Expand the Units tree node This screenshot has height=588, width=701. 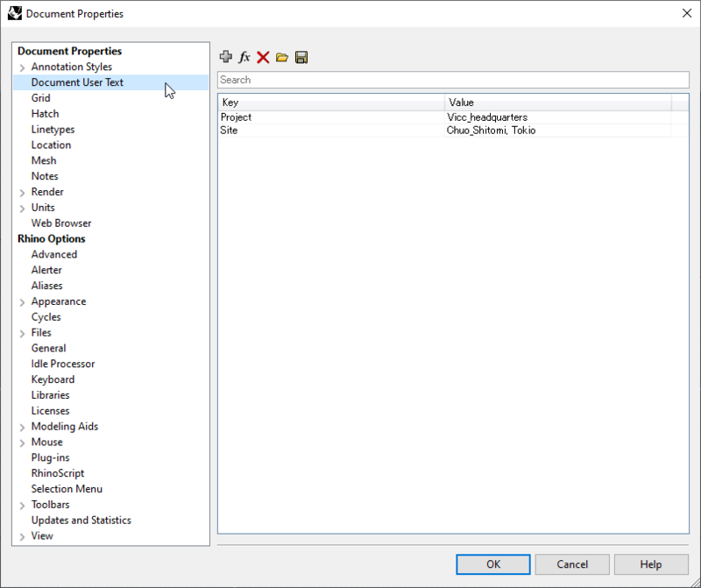(x=23, y=209)
